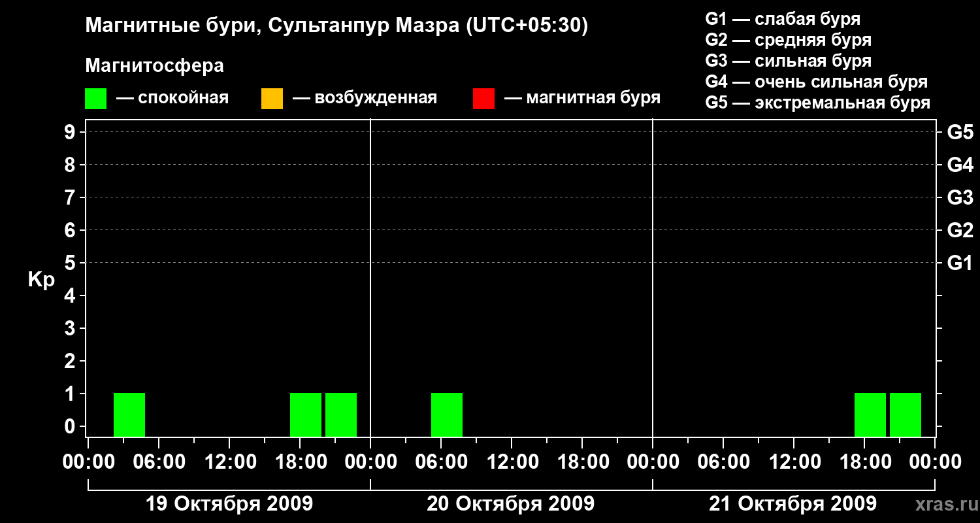
Task: Click the early-morning green bar on 19 October
Action: 129,414
